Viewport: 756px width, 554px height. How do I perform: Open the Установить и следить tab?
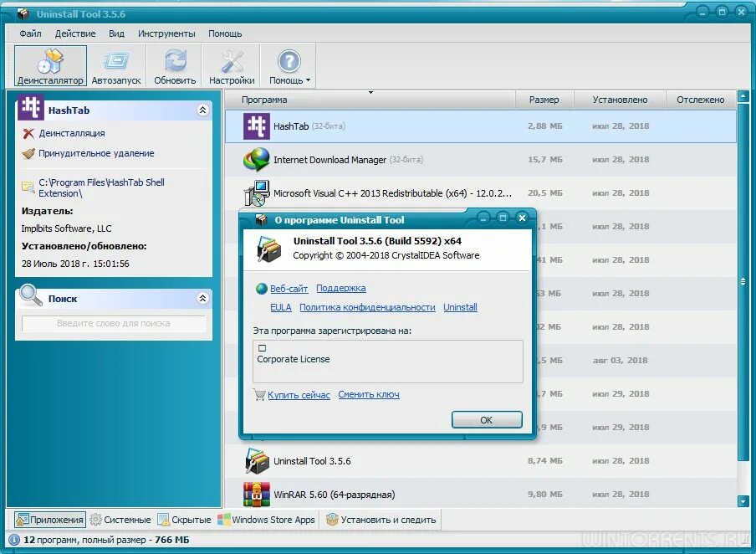381,520
